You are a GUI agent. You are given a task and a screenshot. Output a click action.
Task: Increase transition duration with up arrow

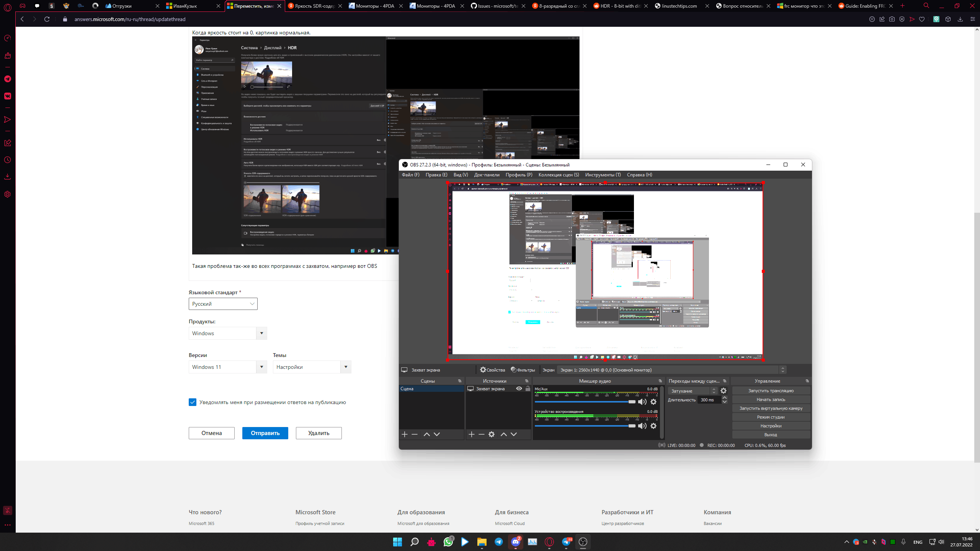(x=725, y=398)
